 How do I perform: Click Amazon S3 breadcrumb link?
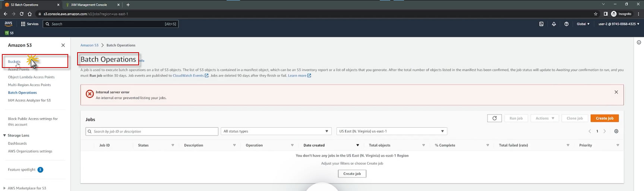click(x=89, y=45)
